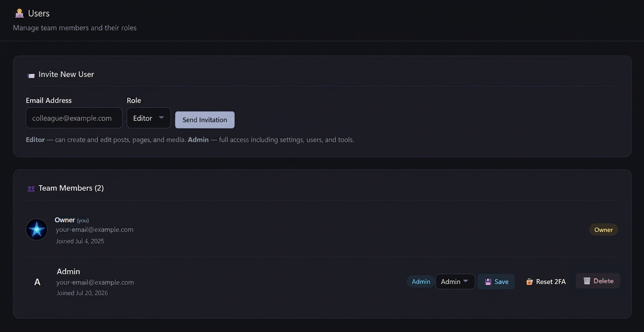Click the Send Invitation button
Viewport: 644px width, 332px height.
(x=205, y=120)
